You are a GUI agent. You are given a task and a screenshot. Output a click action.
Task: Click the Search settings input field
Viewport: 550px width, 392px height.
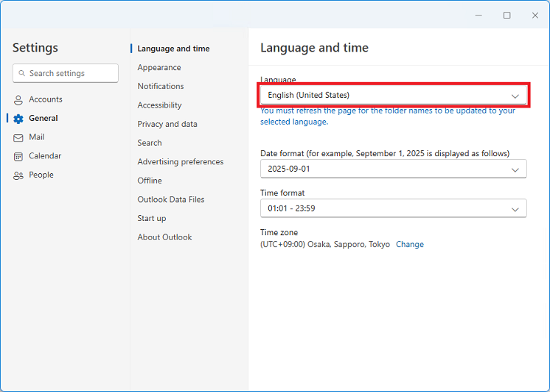(x=70, y=74)
